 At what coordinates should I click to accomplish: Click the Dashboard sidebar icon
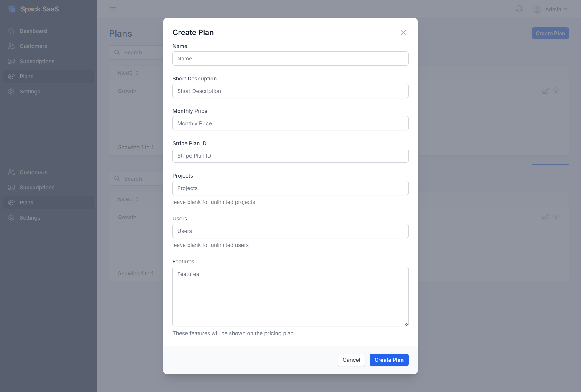click(11, 31)
